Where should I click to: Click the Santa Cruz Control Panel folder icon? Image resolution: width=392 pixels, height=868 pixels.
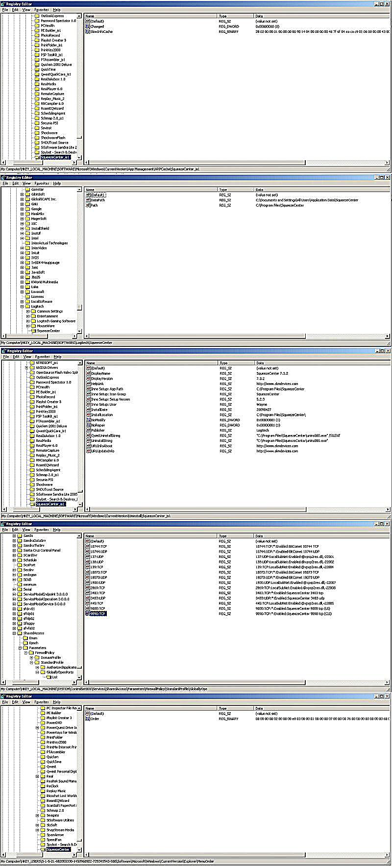(x=20, y=550)
